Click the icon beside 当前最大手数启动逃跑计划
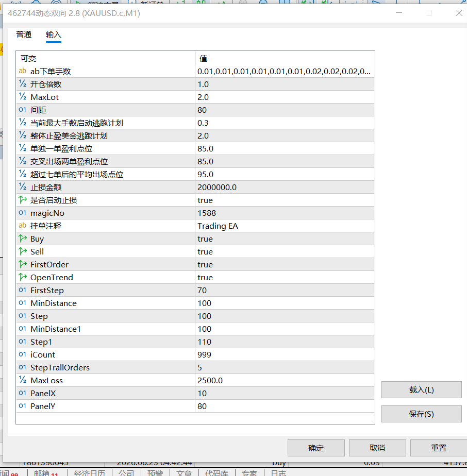Screen dimensions: 467x476 pos(23,123)
